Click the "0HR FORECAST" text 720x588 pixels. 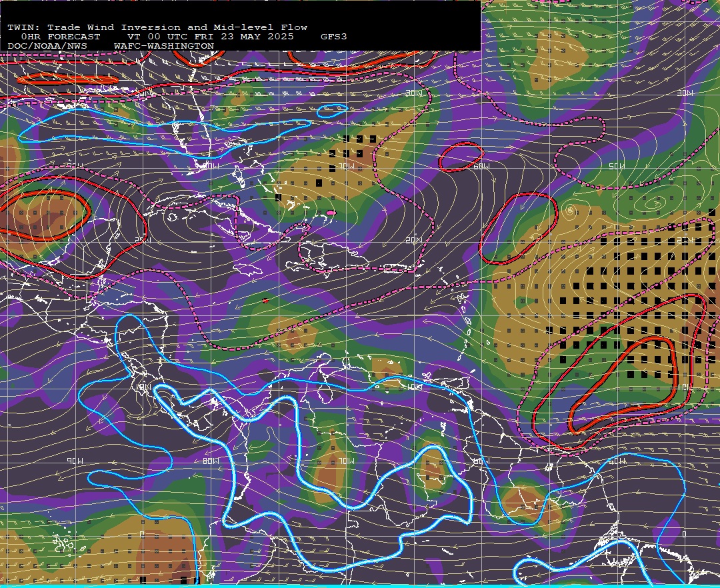pyautogui.click(x=61, y=37)
